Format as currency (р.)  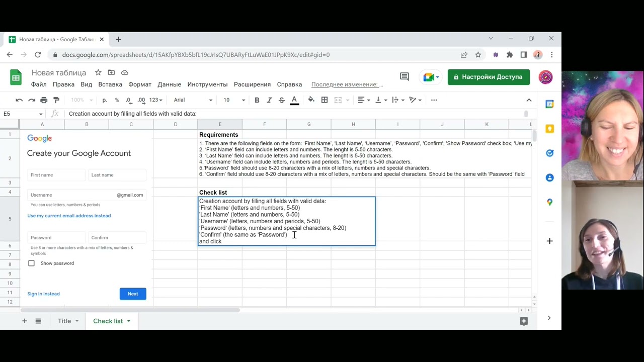click(105, 100)
